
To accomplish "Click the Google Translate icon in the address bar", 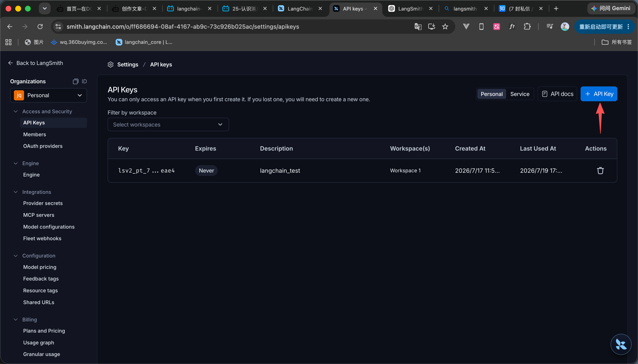I will pos(418,27).
